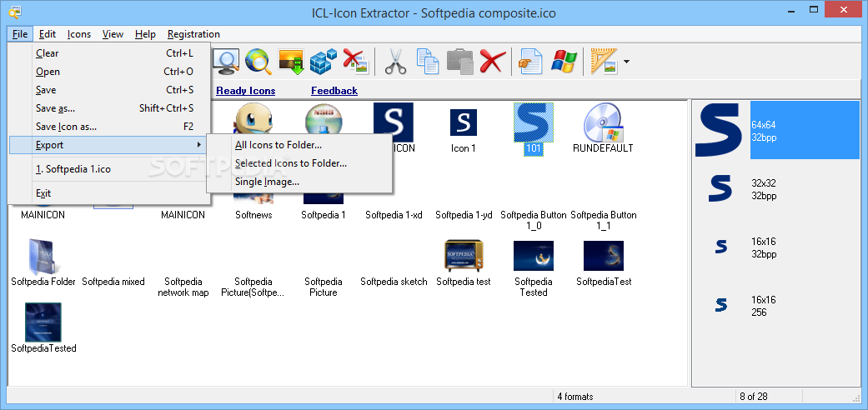Choose Open in the File menu
868x410 pixels.
pyautogui.click(x=109, y=72)
